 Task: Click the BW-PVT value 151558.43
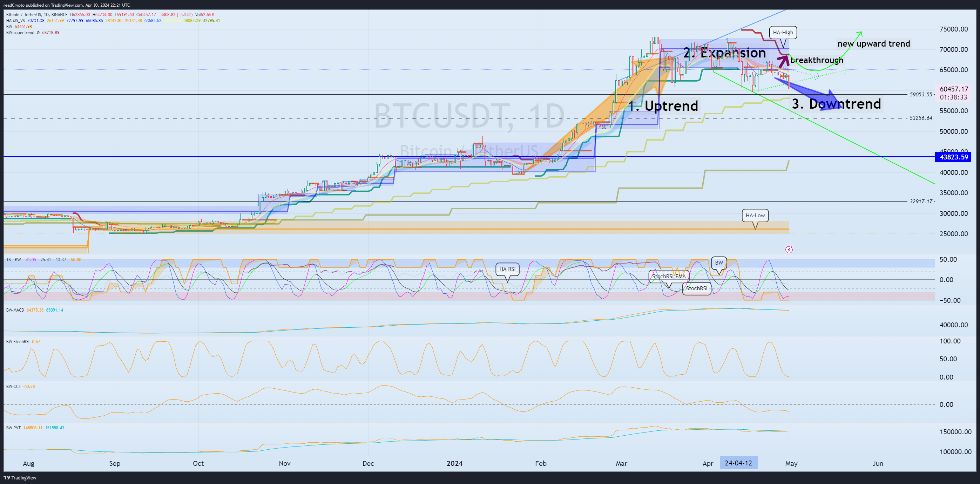[55, 428]
